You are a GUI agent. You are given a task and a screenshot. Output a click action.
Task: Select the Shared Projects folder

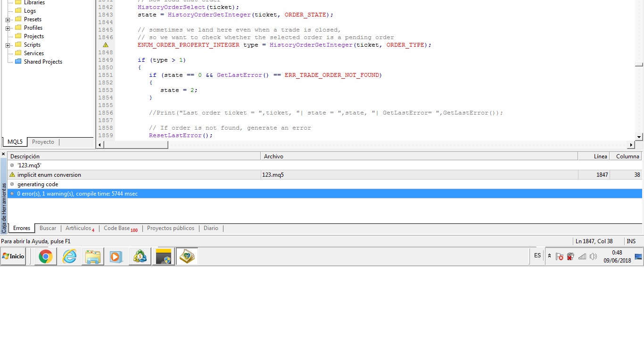43,62
